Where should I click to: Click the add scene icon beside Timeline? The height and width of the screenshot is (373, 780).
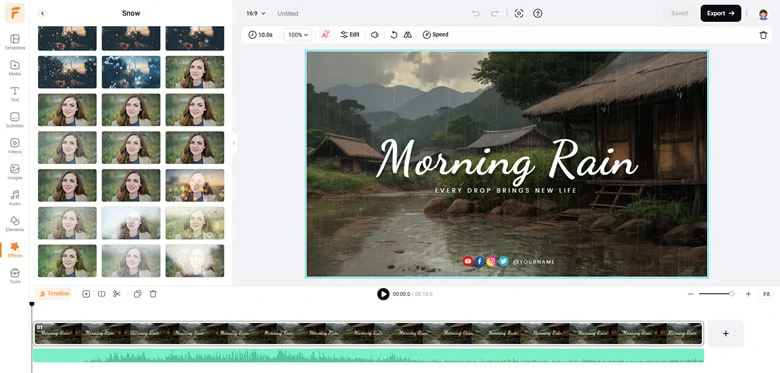(x=86, y=294)
